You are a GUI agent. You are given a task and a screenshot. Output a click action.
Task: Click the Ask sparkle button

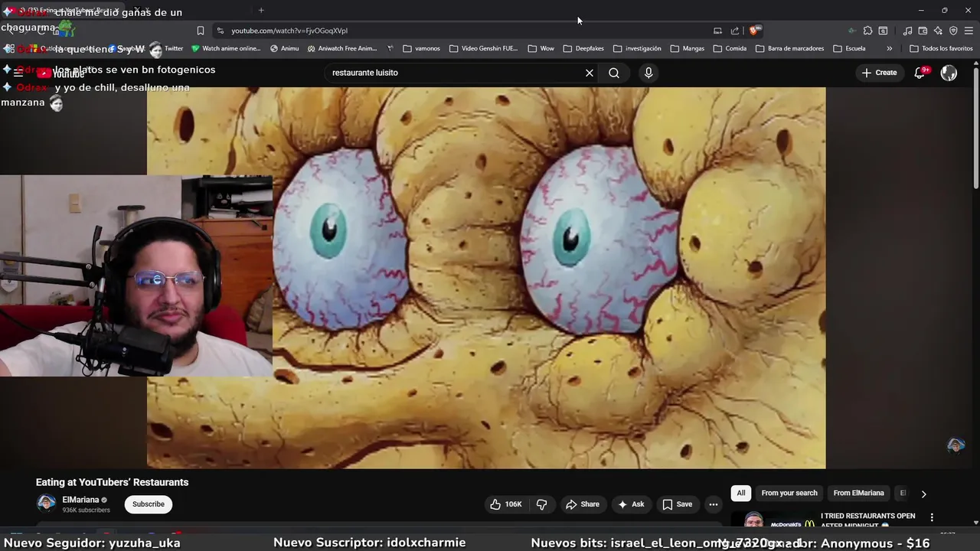[632, 504]
